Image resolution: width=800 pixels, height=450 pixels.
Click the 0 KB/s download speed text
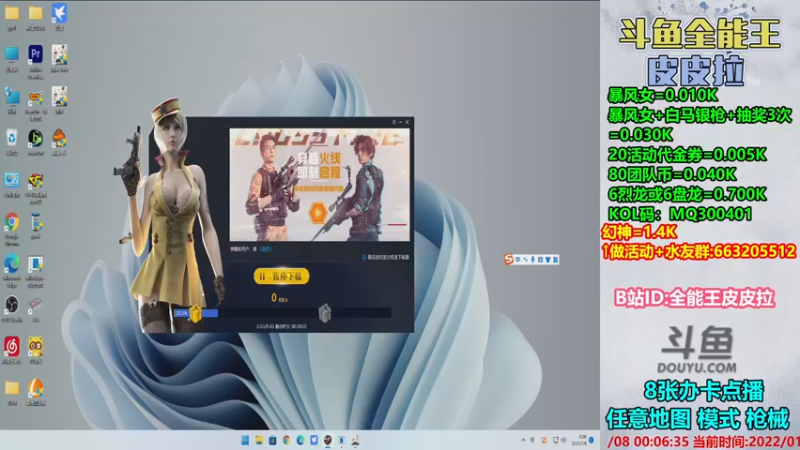pos(279,298)
